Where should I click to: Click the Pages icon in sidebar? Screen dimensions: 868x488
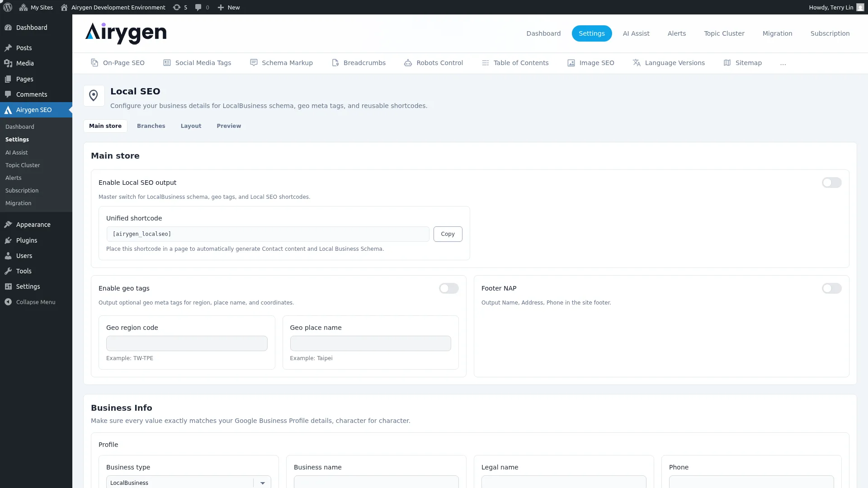point(8,79)
